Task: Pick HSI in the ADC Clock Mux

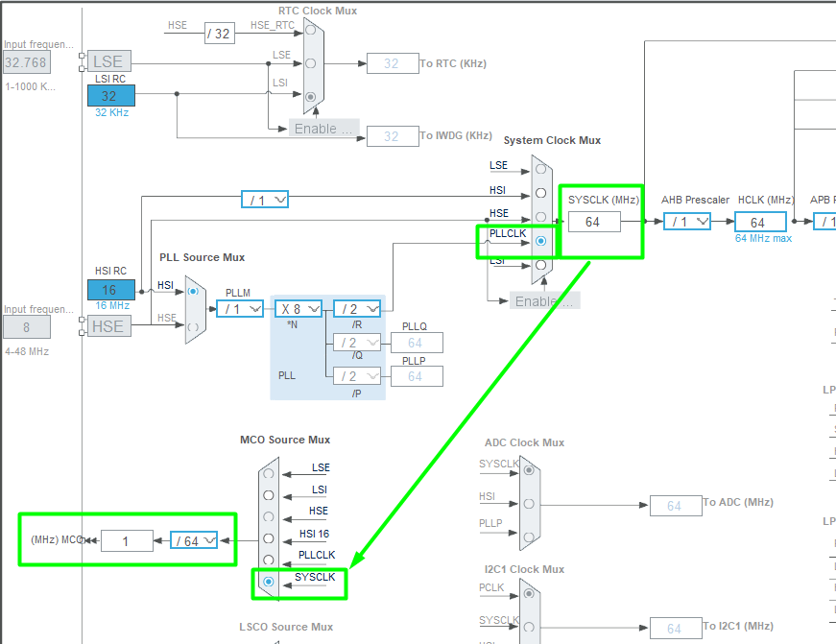Action: click(x=528, y=504)
